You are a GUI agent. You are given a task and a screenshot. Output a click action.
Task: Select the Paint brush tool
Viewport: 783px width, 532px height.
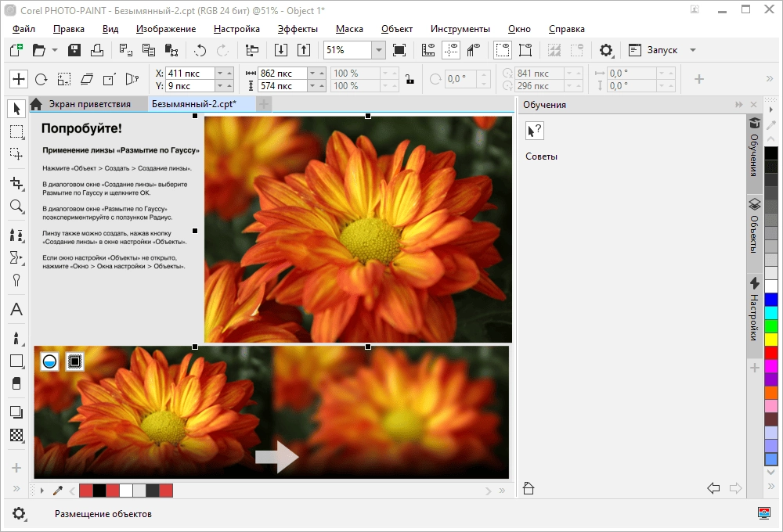[x=16, y=338]
